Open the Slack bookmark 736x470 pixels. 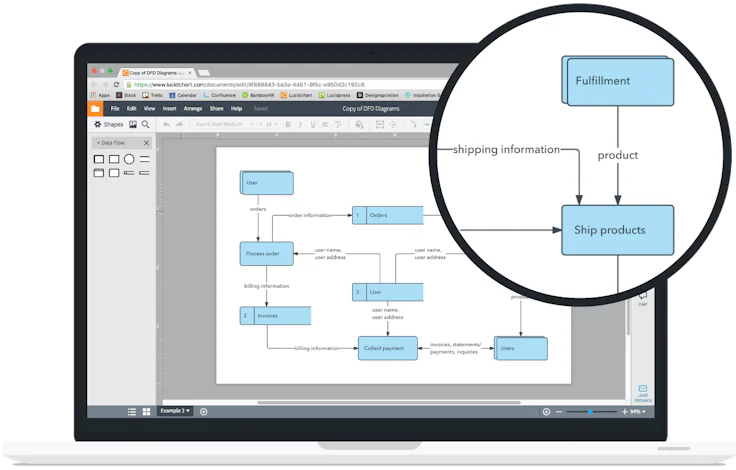(x=126, y=95)
